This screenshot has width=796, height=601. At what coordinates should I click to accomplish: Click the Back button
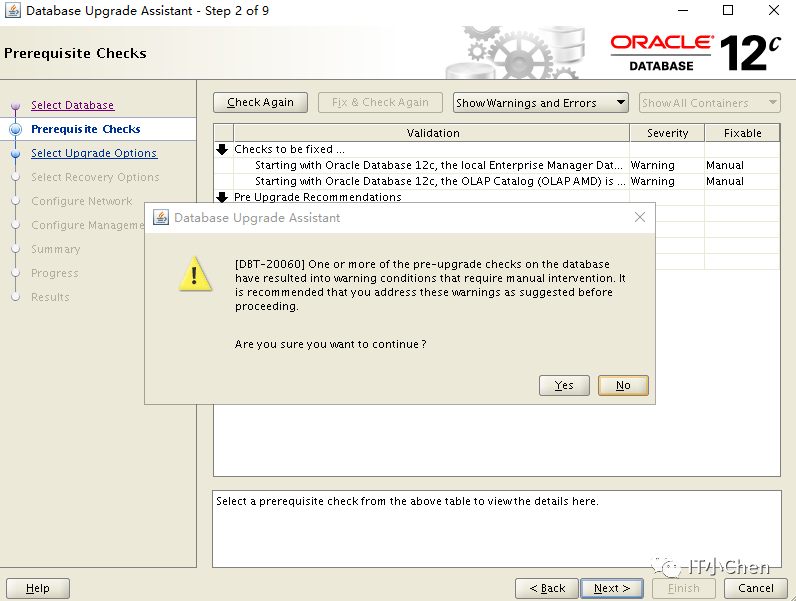tap(547, 588)
